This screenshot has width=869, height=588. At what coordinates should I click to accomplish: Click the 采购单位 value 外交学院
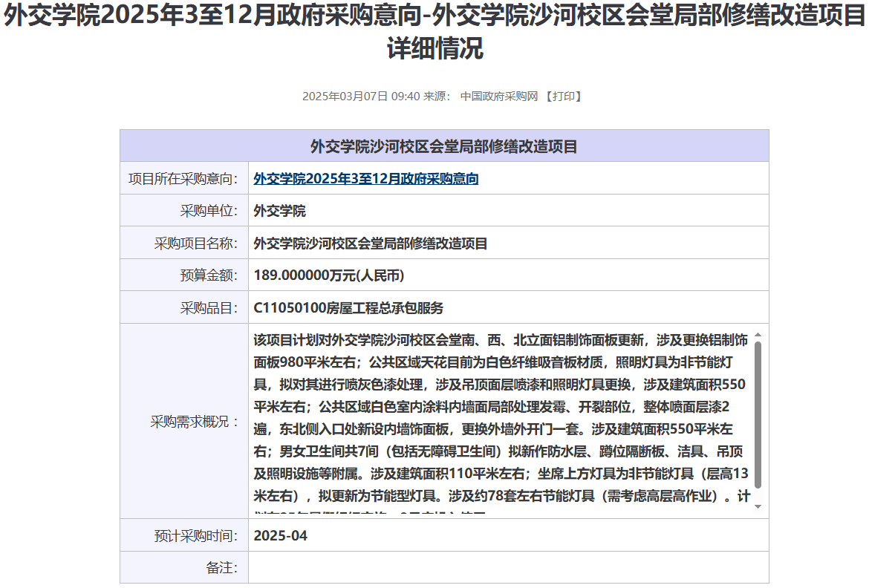279,211
